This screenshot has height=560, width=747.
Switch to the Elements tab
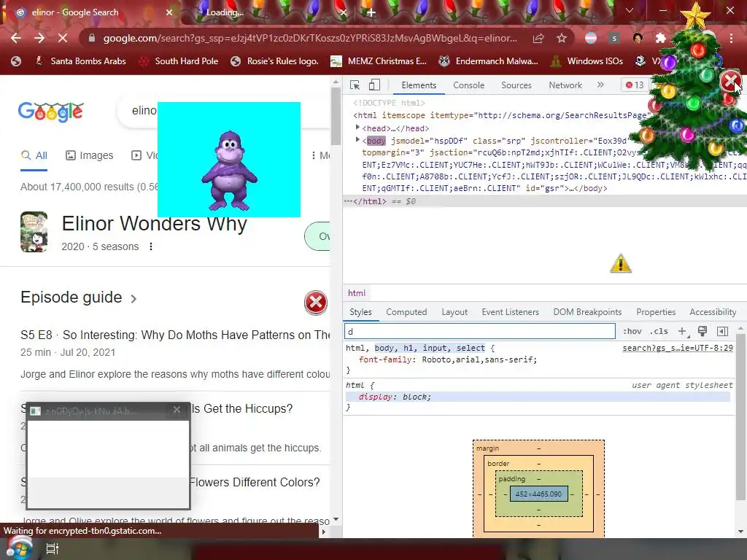coord(419,85)
